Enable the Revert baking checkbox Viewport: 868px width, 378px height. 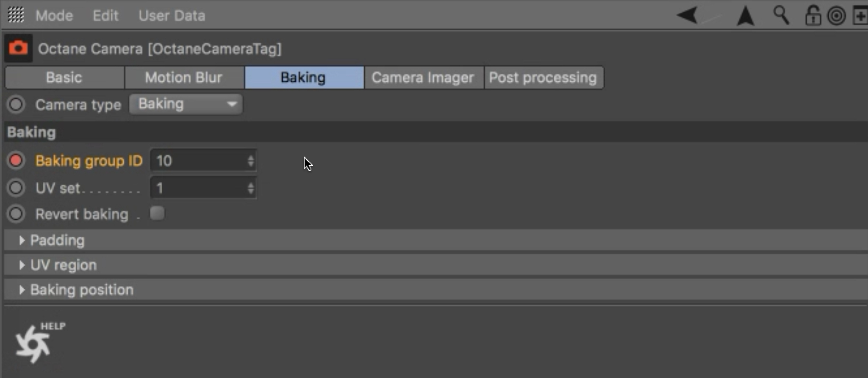157,213
